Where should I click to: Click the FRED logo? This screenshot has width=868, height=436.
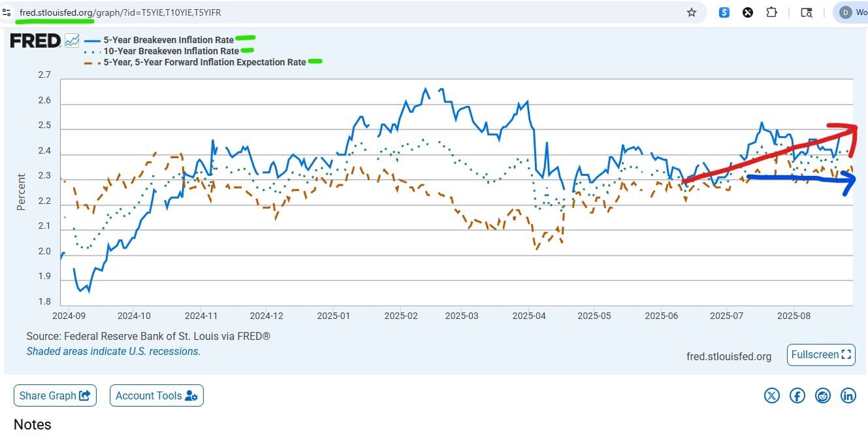click(x=35, y=41)
